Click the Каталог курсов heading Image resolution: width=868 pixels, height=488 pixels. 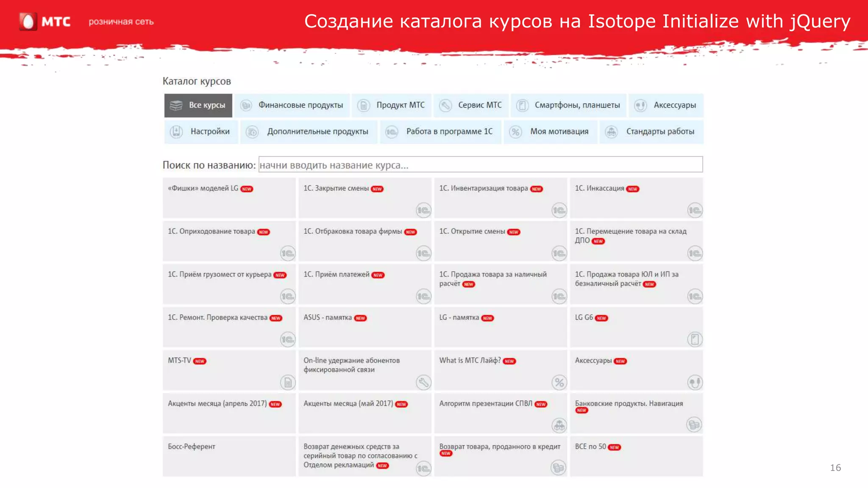197,81
